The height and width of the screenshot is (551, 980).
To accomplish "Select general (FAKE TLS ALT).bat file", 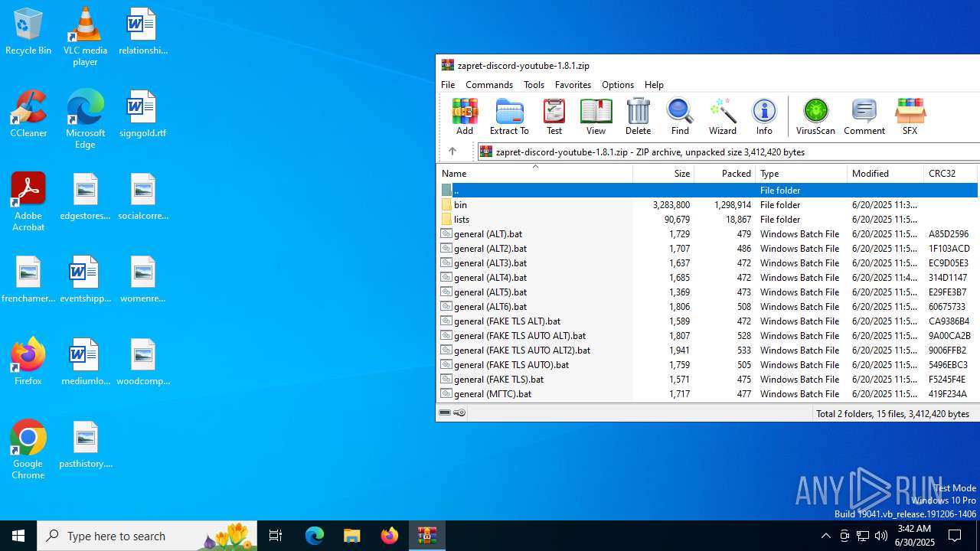I will [707, 321].
